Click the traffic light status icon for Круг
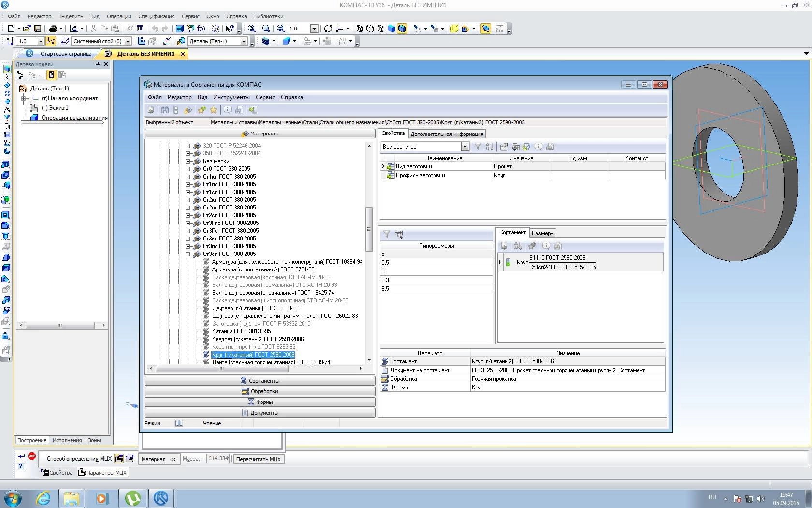The image size is (812, 508). (508, 262)
